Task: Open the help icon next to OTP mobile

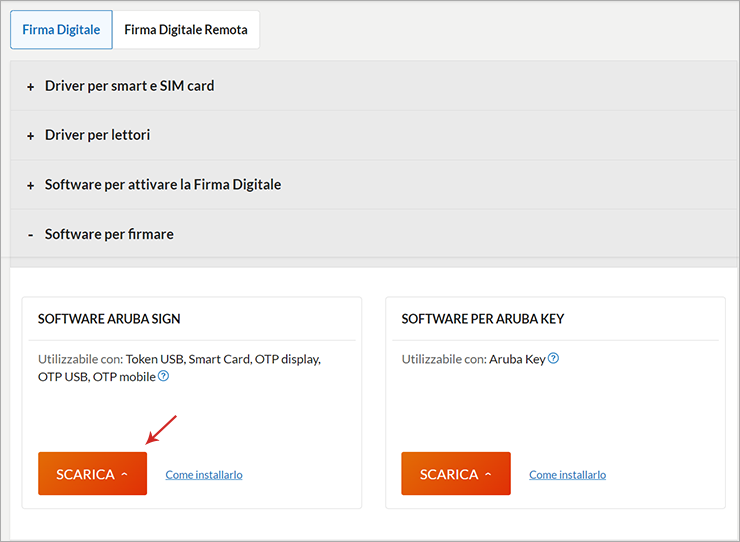Action: (163, 376)
